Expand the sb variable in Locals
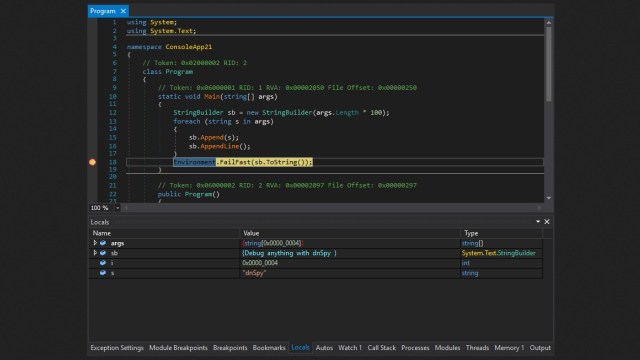 tap(95, 253)
